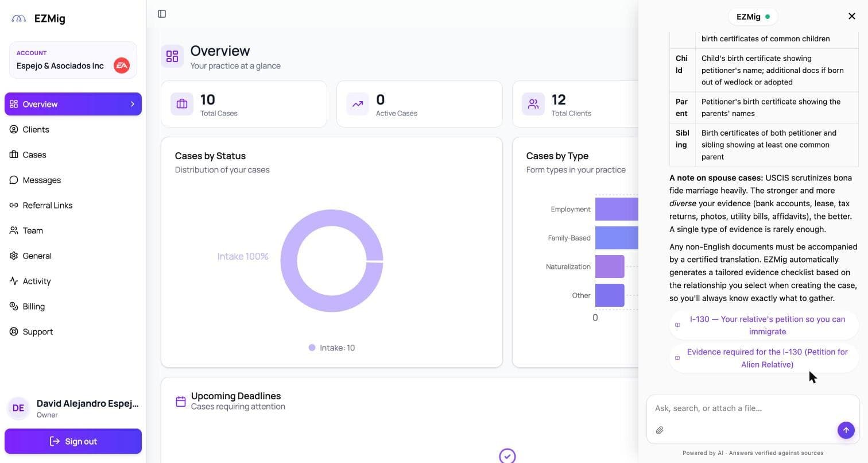This screenshot has width=868, height=463.
Task: Click the Employment bar in Cases by Type
Action: point(617,209)
